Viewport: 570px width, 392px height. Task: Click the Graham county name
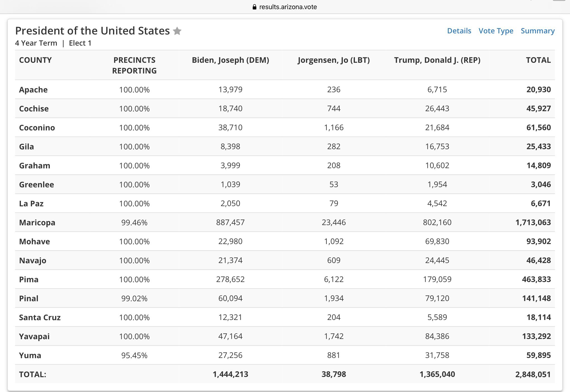click(x=35, y=166)
